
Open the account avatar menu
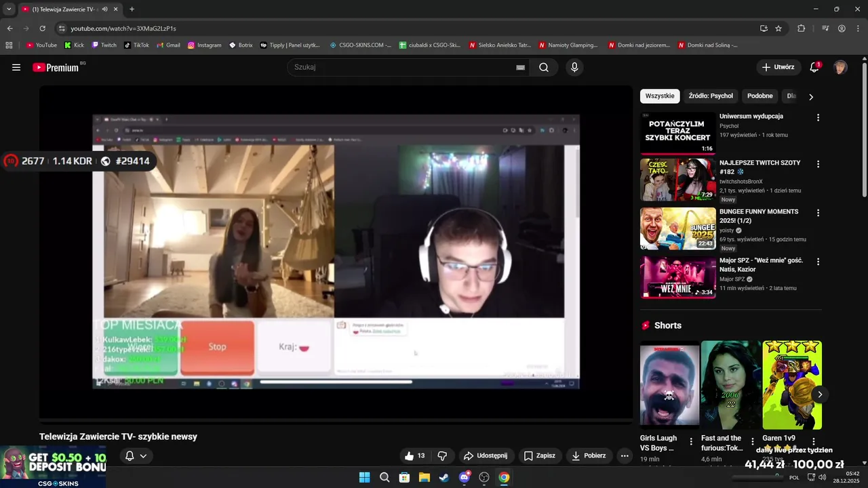tap(840, 67)
